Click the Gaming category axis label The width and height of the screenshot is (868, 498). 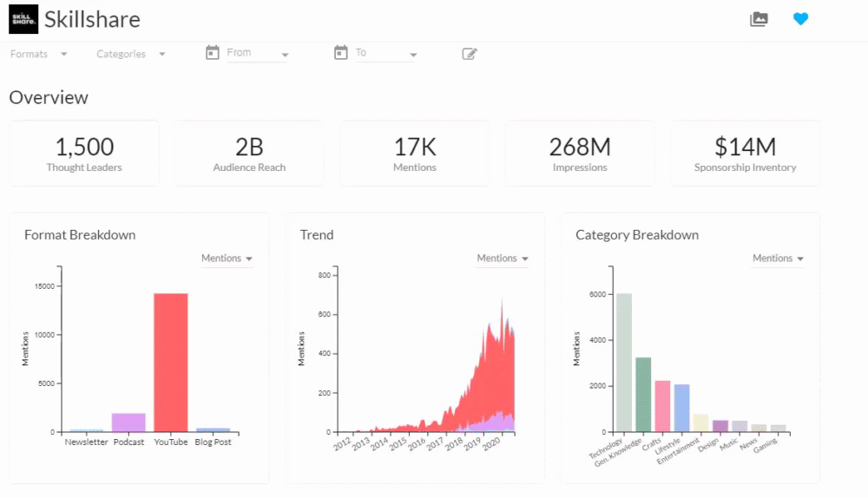(x=766, y=445)
